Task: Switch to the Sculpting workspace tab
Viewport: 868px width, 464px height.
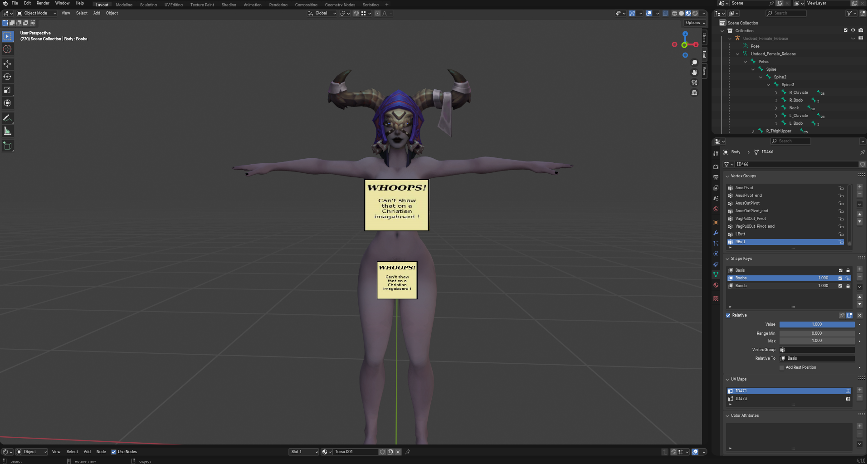Action: pos(148,5)
